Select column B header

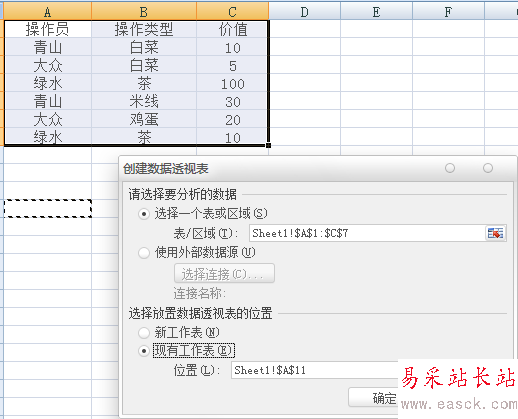[144, 12]
